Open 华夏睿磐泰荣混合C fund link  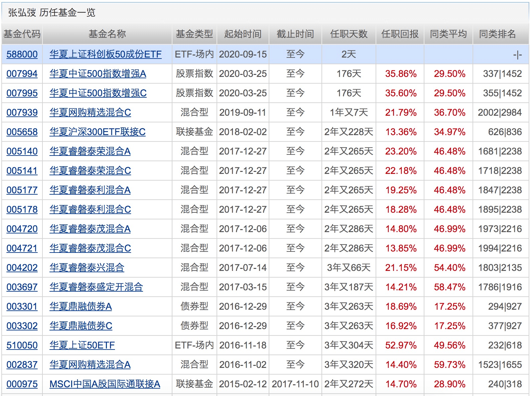[x=90, y=171]
